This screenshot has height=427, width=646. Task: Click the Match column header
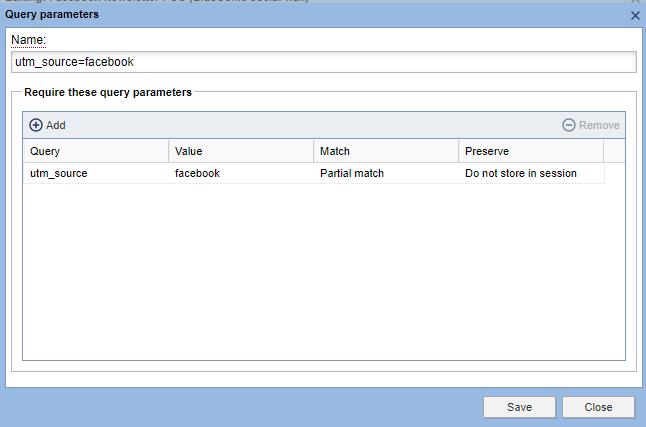(x=385, y=151)
